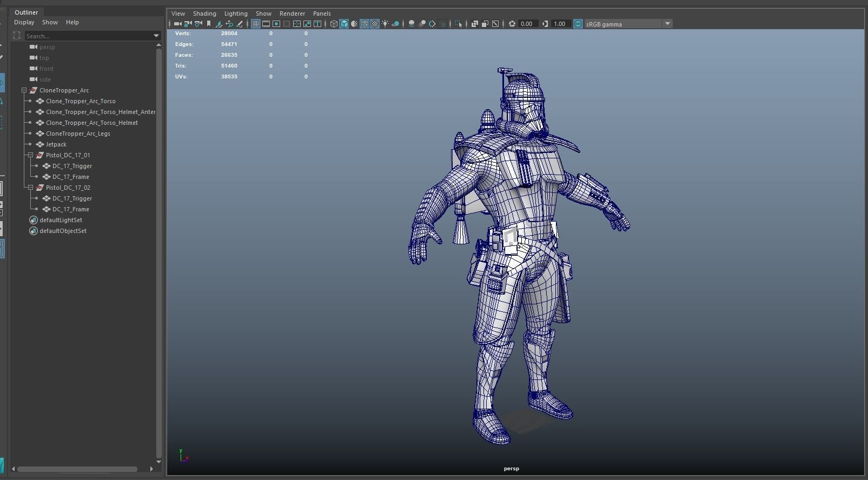Toggle the Resolution Gate icon
The height and width of the screenshot is (480, 868).
click(276, 24)
